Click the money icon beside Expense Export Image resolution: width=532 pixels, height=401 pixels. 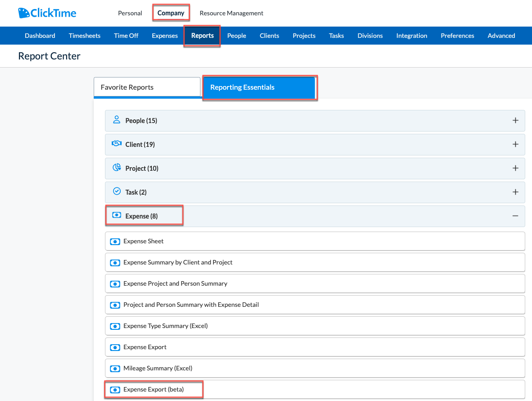(115, 348)
